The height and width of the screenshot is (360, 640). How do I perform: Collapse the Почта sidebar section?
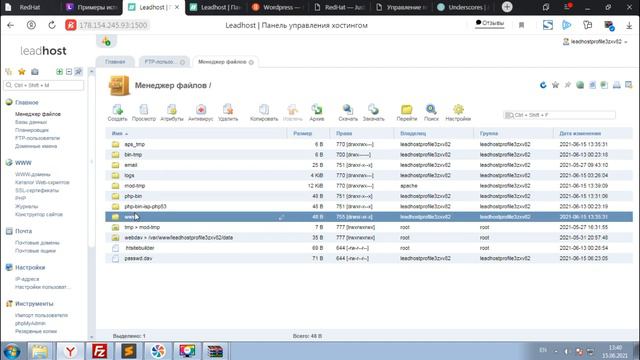click(23, 231)
